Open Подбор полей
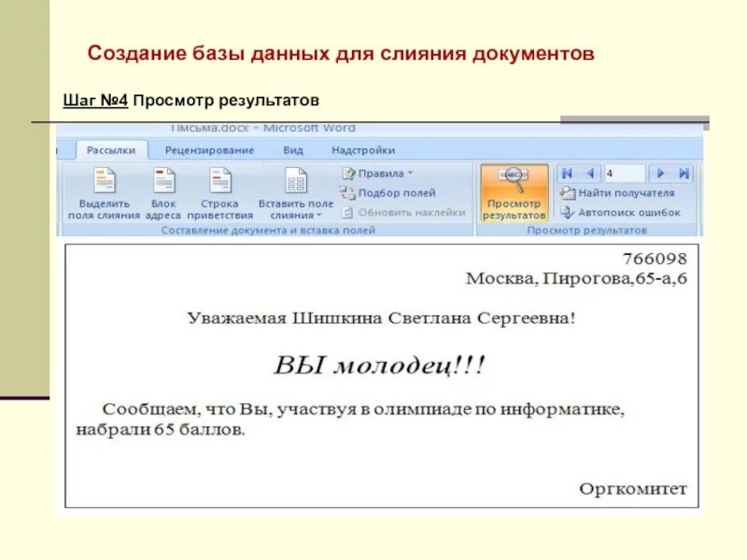The image size is (747, 560). pos(392,194)
